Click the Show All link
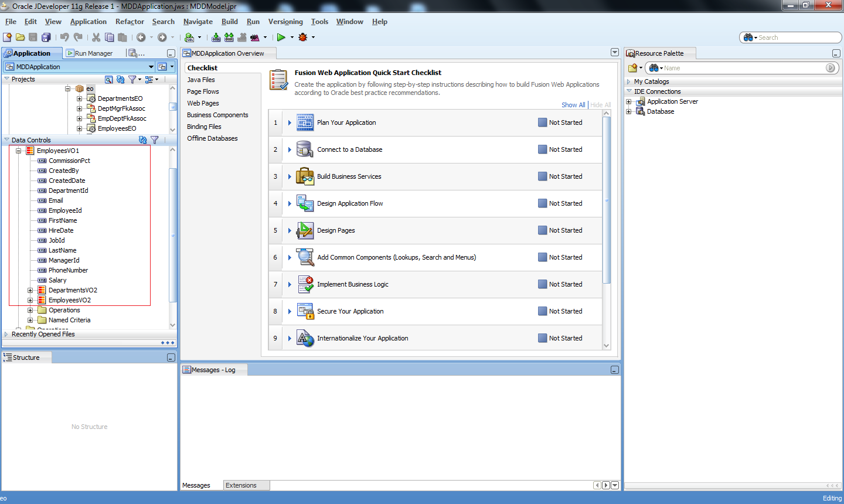Viewport: 844px width, 504px height. click(573, 105)
